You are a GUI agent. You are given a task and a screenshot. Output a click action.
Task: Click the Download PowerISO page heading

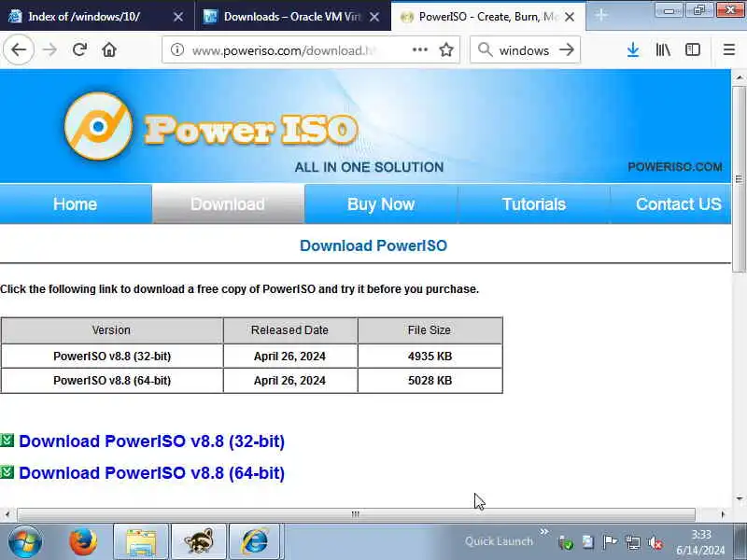tap(373, 245)
